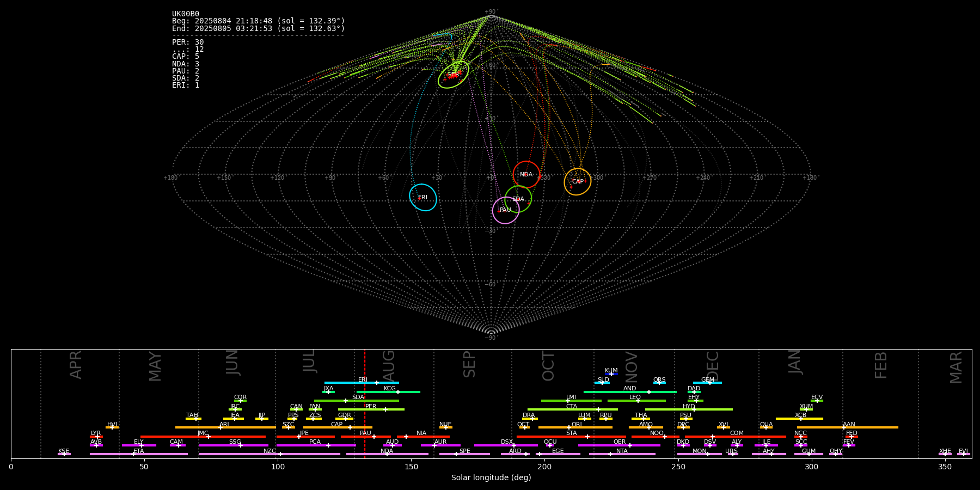Select the LEO green shower bar

[636, 401]
